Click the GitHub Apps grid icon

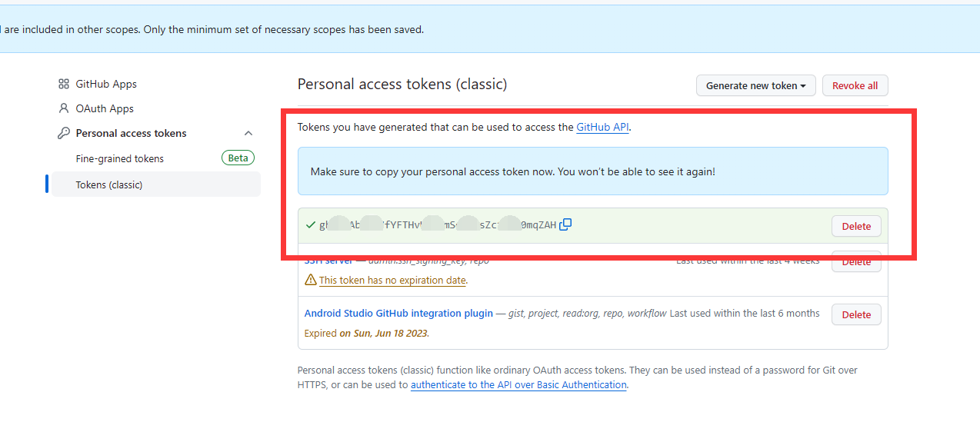[x=64, y=84]
